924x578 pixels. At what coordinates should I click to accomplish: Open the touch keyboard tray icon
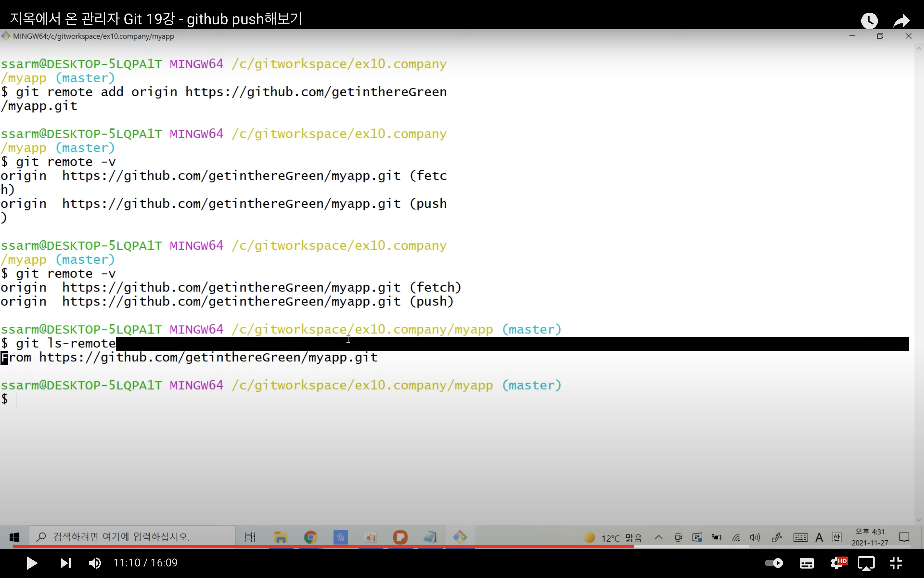pos(800,538)
